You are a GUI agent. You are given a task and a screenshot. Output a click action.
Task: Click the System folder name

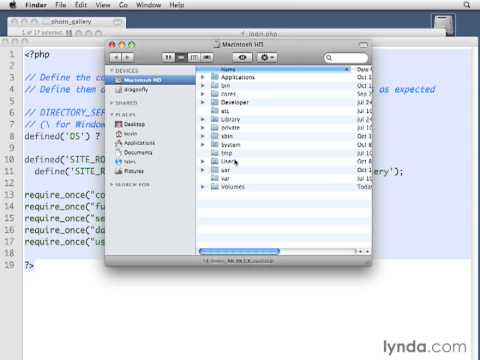click(x=230, y=145)
